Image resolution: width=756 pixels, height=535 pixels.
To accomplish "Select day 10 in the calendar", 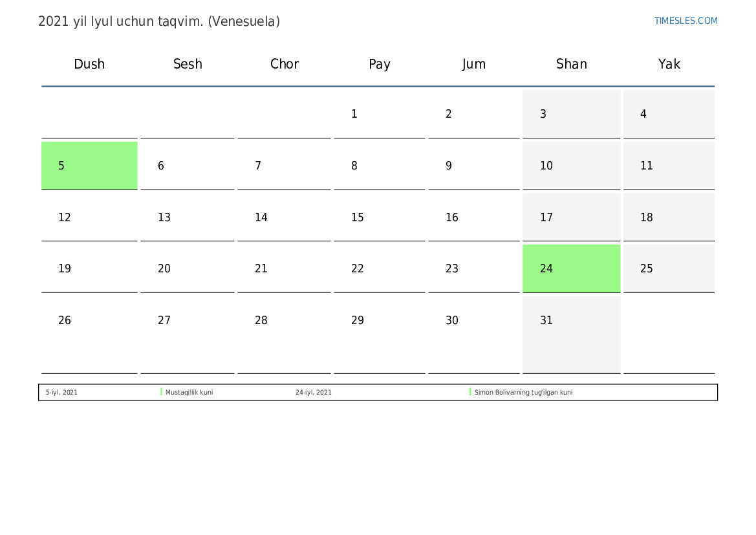I will pyautogui.click(x=571, y=166).
